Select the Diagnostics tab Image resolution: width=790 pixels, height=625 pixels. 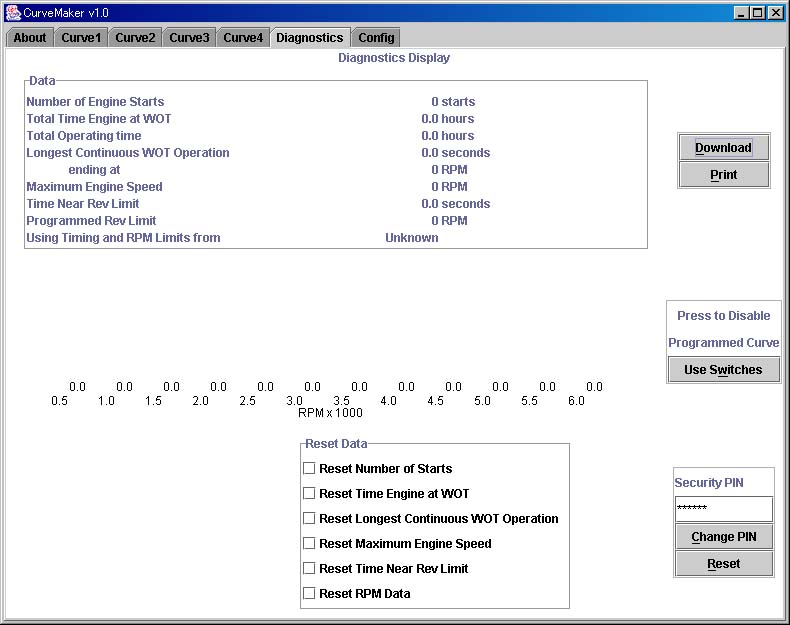[309, 38]
